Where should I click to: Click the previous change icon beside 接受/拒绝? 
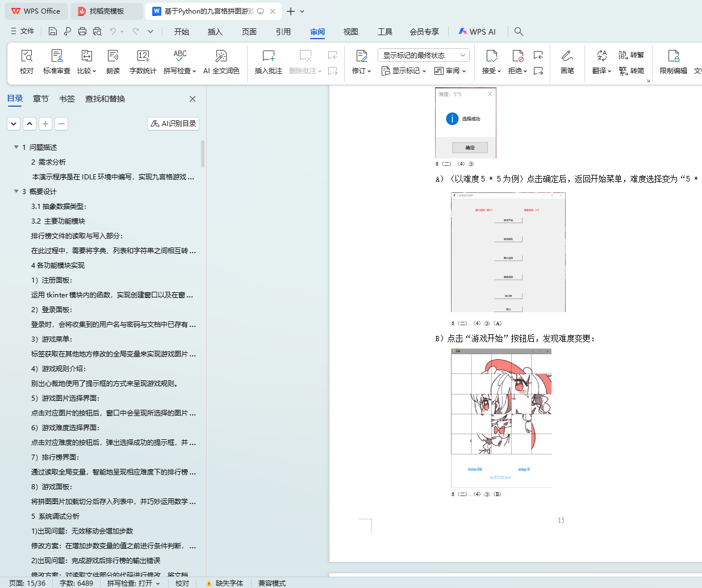coord(538,55)
